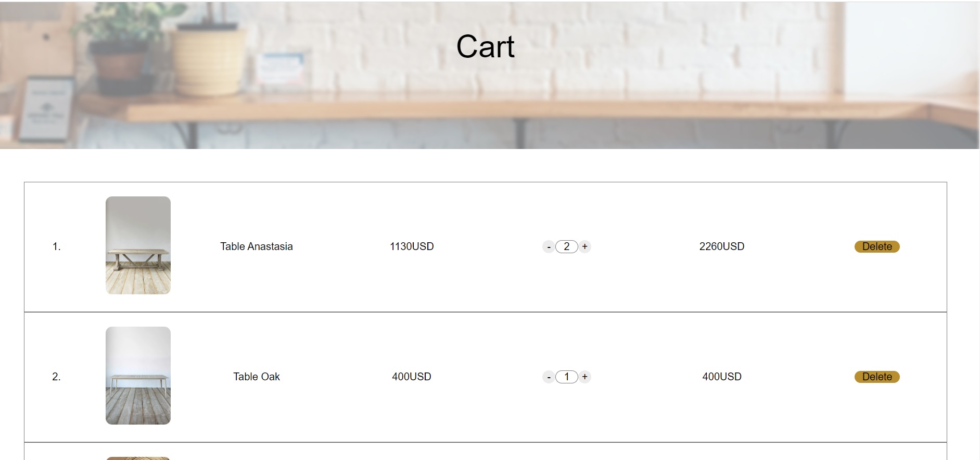This screenshot has width=980, height=460.
Task: Decrease quantity of Table Anastasia
Action: click(549, 247)
